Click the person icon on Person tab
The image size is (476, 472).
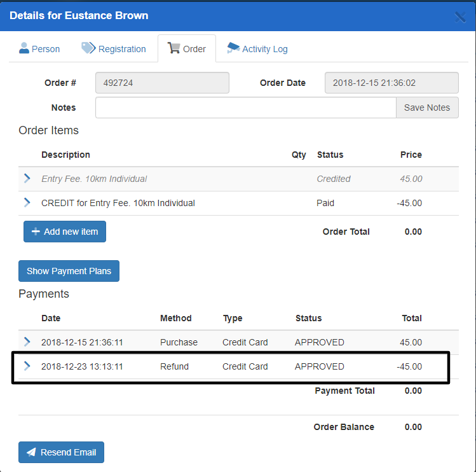point(24,48)
